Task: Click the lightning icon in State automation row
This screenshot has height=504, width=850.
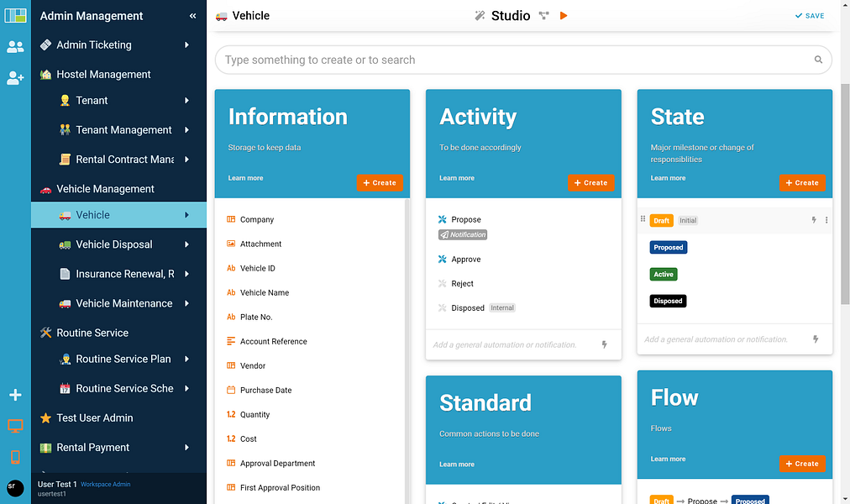Action: 816,339
